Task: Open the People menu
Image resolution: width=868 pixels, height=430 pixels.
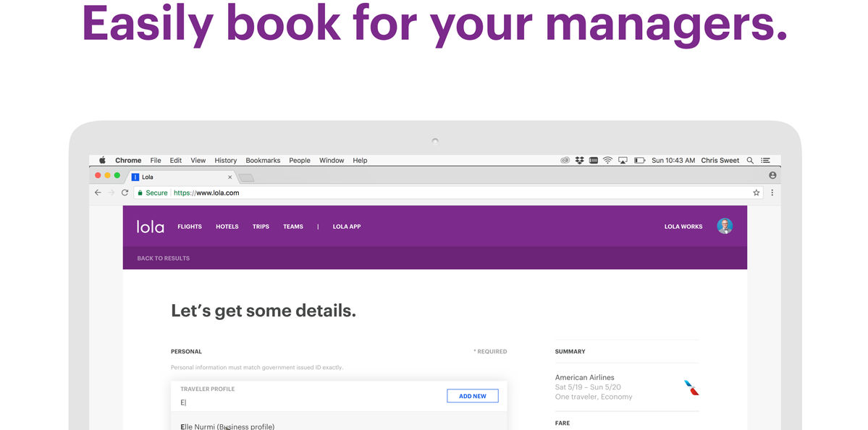Action: tap(300, 161)
